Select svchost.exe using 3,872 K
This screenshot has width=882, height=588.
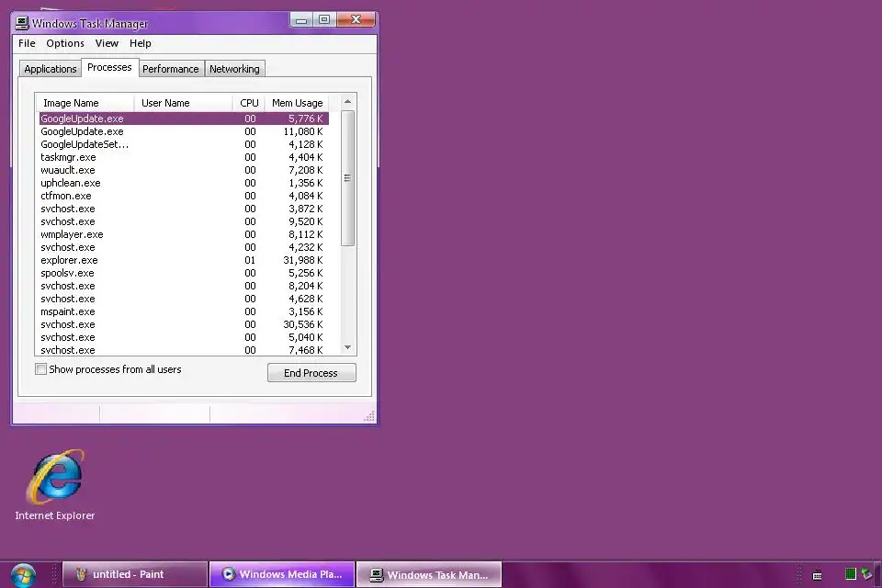(x=184, y=209)
